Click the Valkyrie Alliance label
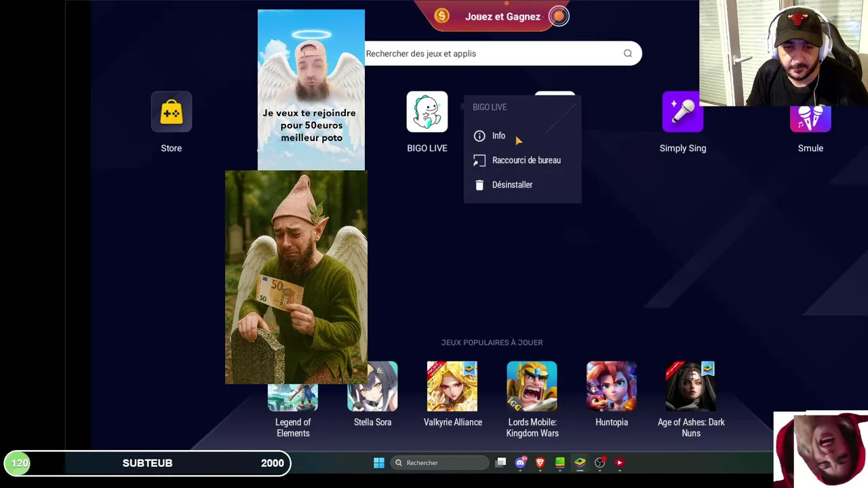The height and width of the screenshot is (488, 868). tap(453, 422)
